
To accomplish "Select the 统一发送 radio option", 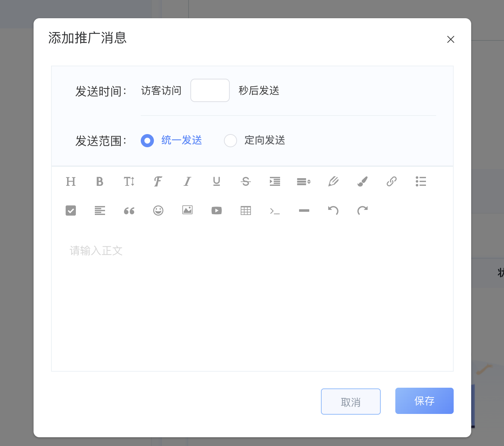I will 147,141.
